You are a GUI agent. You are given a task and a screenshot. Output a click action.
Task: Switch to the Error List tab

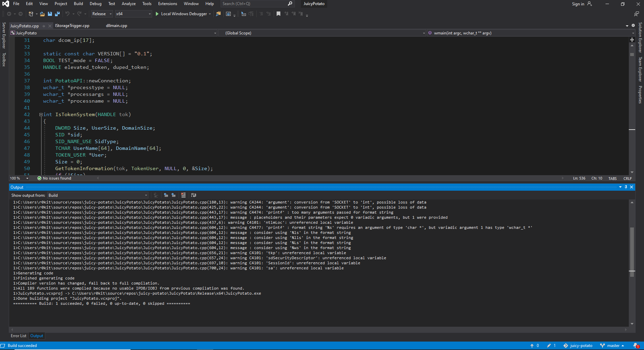pyautogui.click(x=18, y=336)
